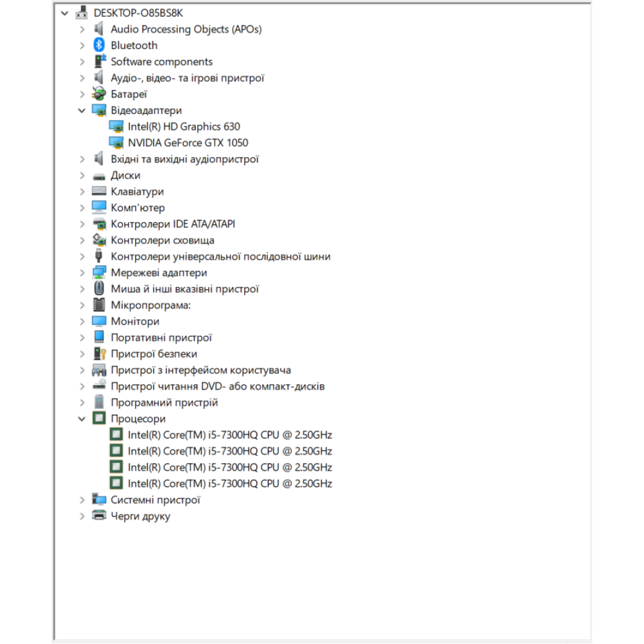644x644 pixels.
Task: Select the first i5-7300HQ CPU entry
Action: (x=229, y=435)
